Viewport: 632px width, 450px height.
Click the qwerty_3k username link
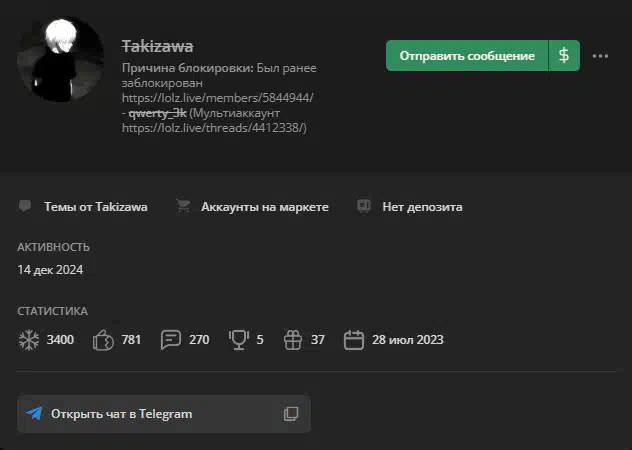tap(157, 113)
